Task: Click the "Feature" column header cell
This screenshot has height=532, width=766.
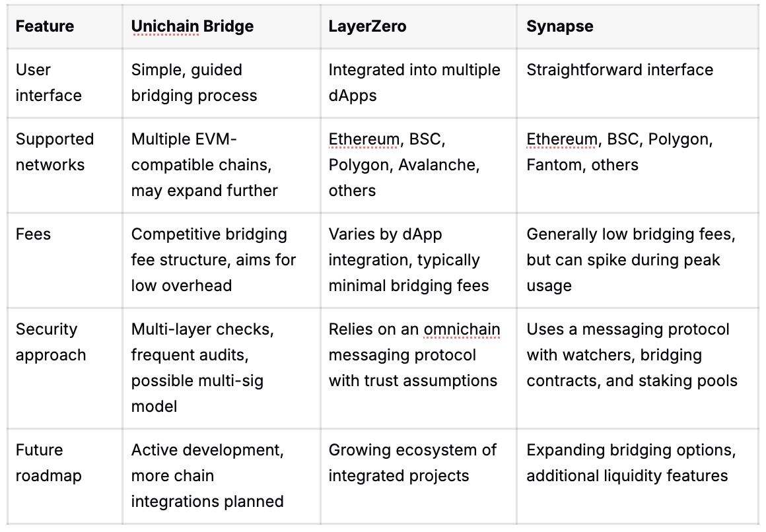Action: [x=45, y=27]
